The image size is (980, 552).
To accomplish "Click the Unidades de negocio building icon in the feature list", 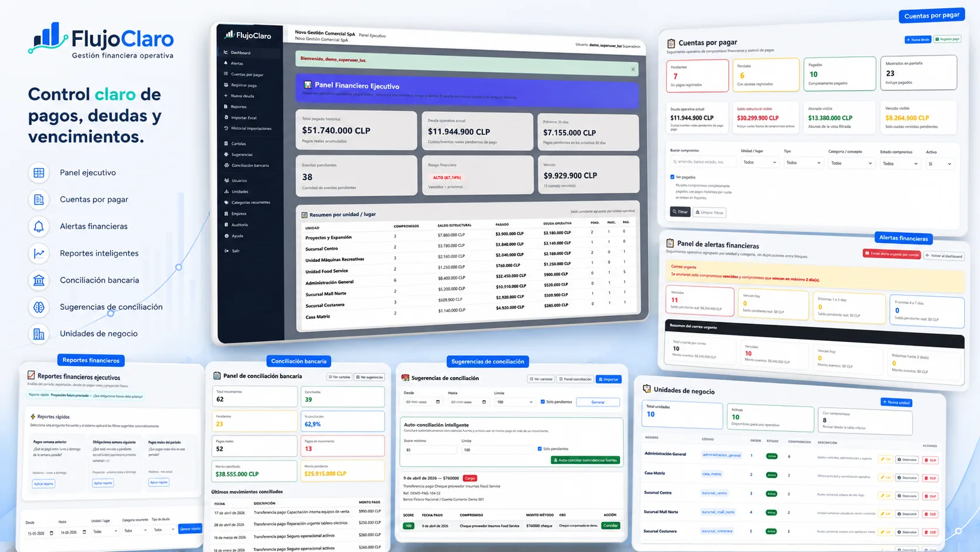I will tap(39, 334).
